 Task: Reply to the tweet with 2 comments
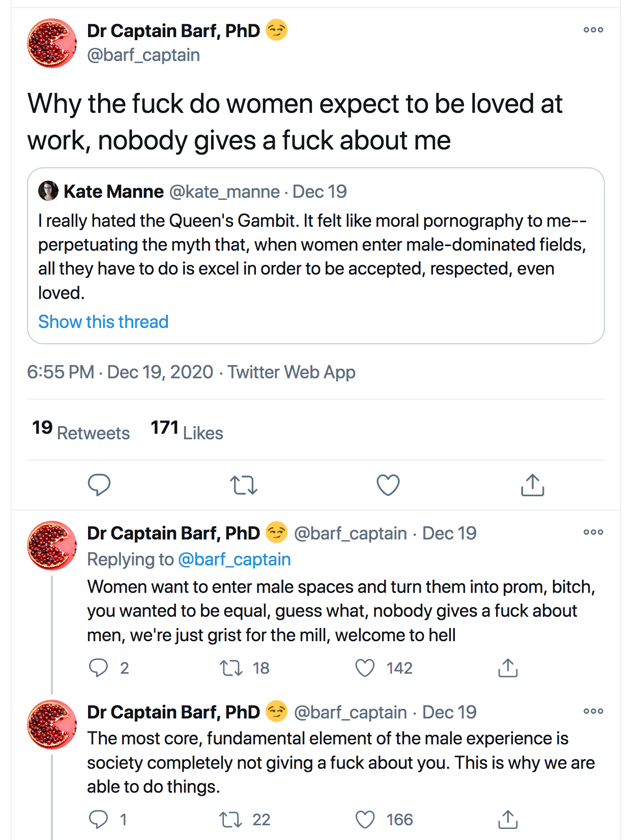98,668
